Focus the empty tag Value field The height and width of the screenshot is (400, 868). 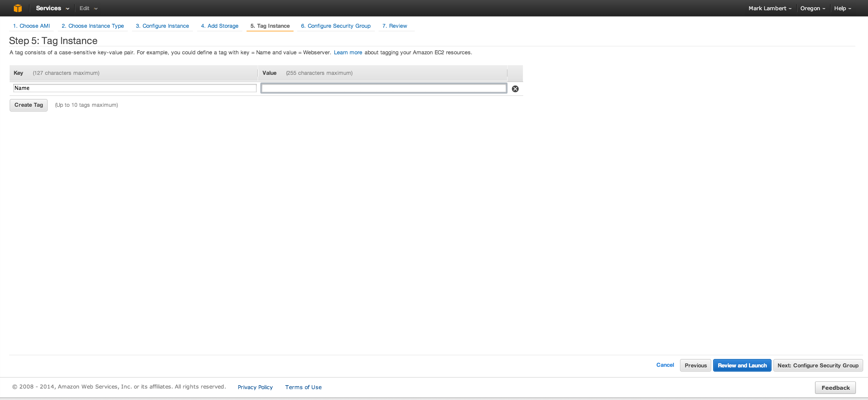[x=383, y=88]
